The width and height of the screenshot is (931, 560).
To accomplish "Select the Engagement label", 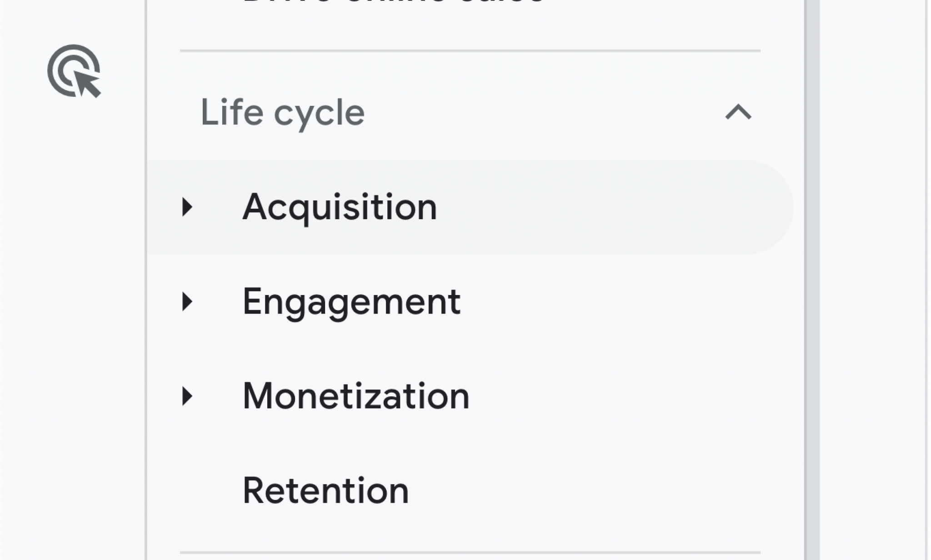I will coord(351,301).
